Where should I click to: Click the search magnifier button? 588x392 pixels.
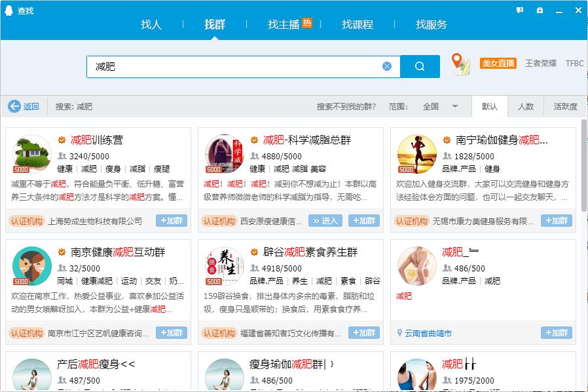click(x=420, y=66)
